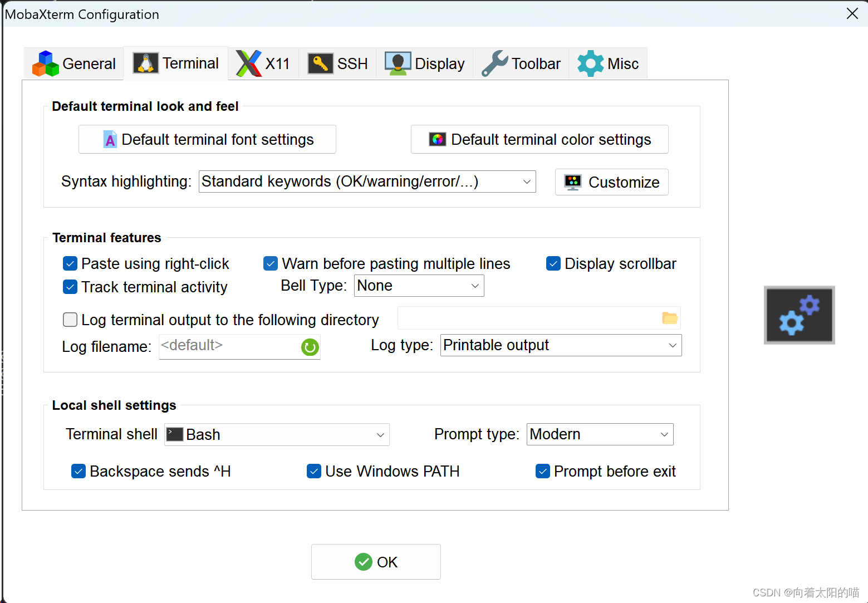Expand the Prompt type dropdown
Screen dimensions: 868x603
(600, 434)
